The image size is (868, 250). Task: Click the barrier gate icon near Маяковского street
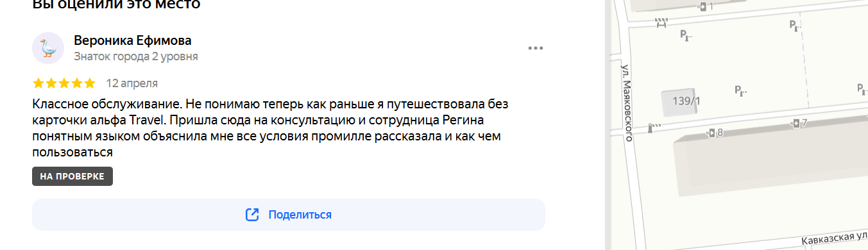coord(654,128)
